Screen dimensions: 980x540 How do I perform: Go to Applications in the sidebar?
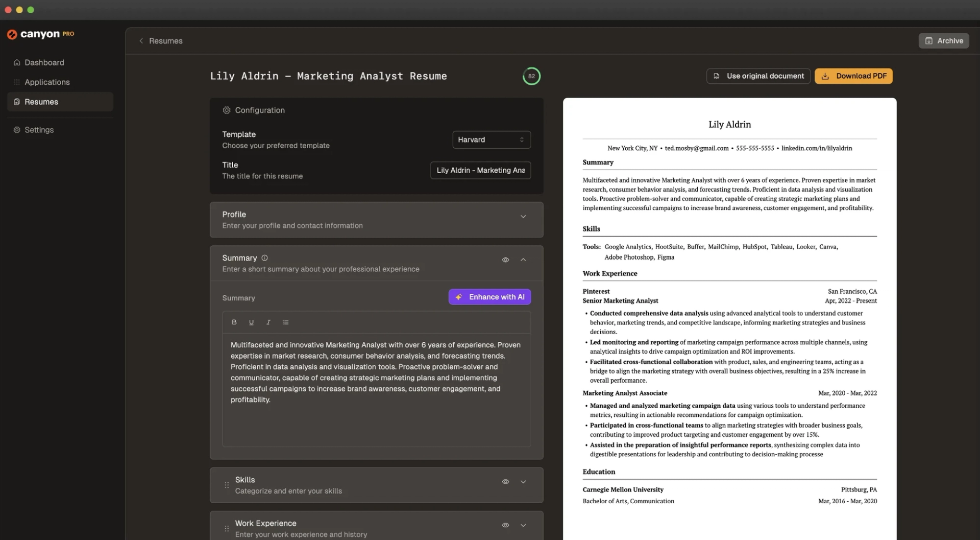click(47, 82)
